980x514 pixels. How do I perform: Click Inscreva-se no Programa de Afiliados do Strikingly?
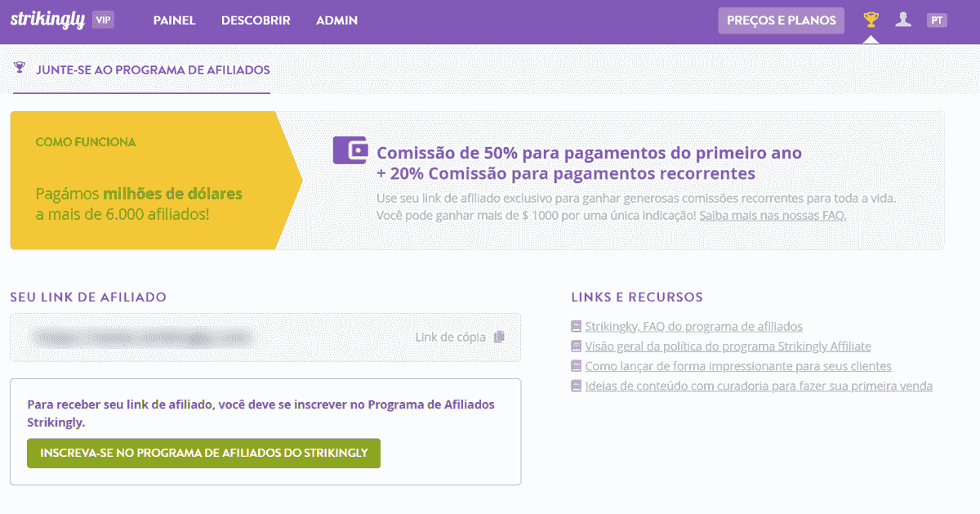[204, 453]
